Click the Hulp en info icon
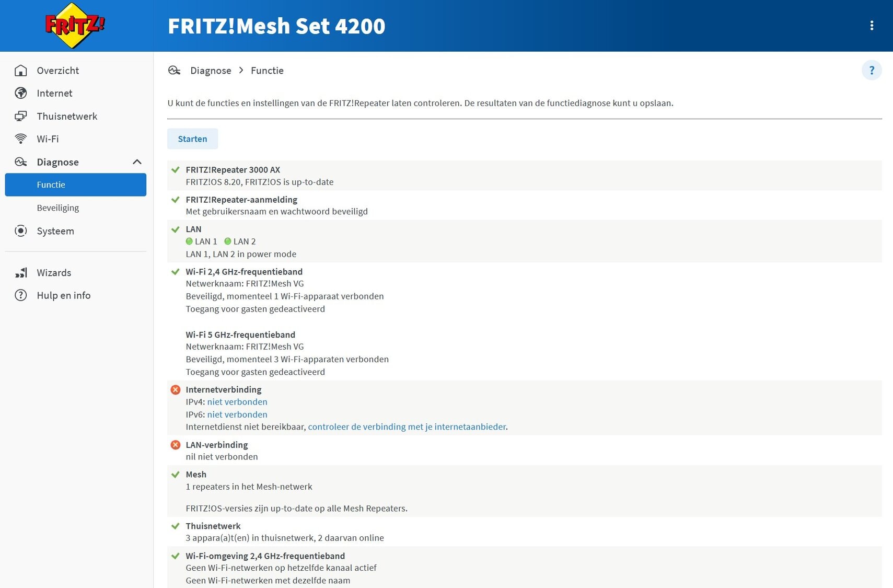The height and width of the screenshot is (588, 893). click(21, 295)
